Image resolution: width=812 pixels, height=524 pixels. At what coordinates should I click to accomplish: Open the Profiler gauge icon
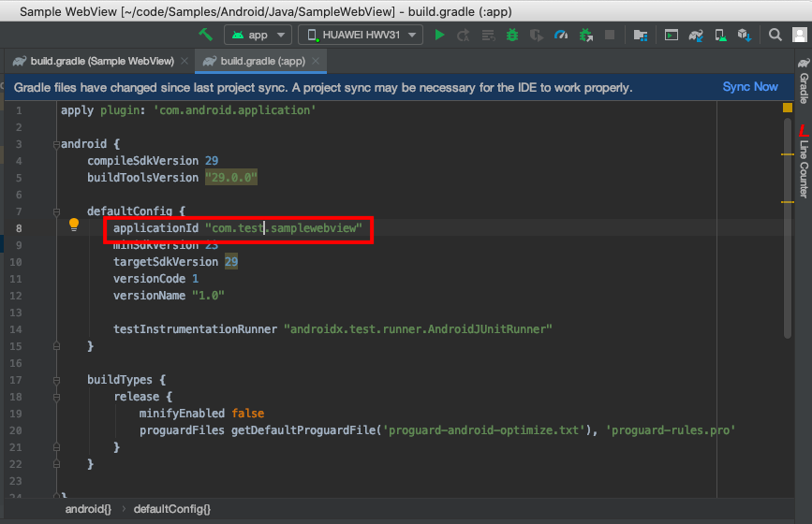click(x=561, y=35)
